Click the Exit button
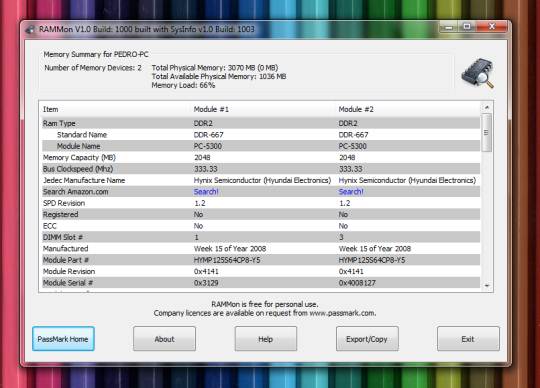Image resolution: width=540 pixels, height=388 pixels. pos(468,339)
